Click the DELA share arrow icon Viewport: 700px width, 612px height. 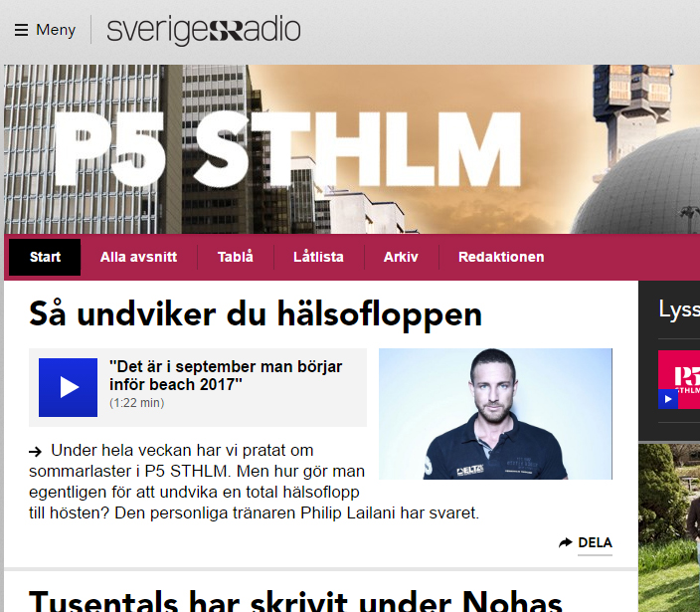coord(565,542)
